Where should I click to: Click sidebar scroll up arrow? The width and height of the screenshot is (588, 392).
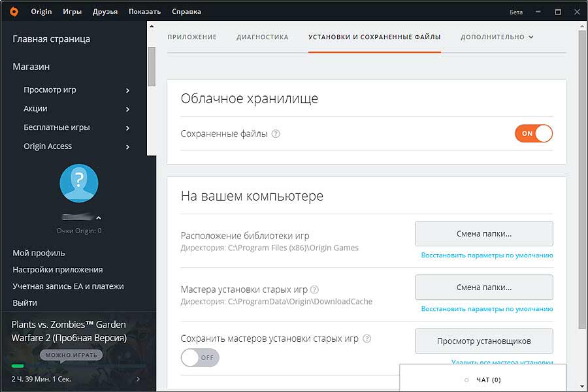(x=152, y=26)
